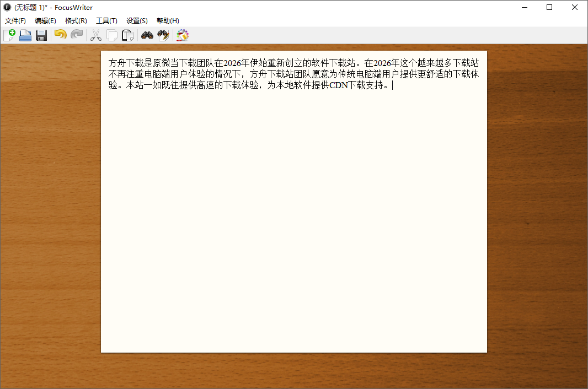
Task: Click the text line starting 不再注重电脑端用户
Action: [x=293, y=74]
